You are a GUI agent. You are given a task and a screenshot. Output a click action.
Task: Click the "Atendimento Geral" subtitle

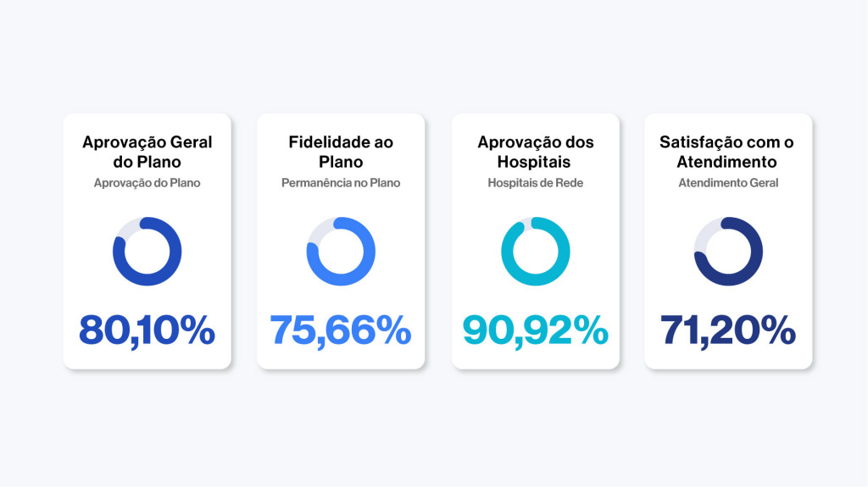[x=728, y=182]
